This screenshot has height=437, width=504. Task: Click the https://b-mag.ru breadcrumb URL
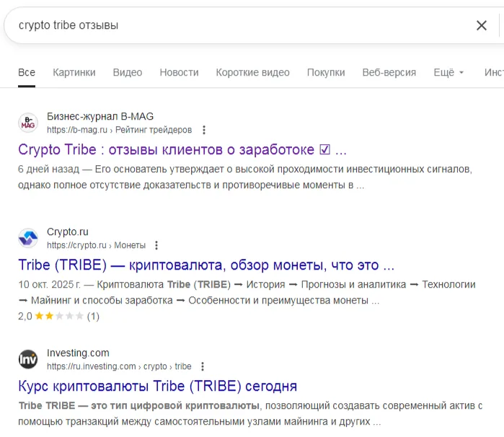point(119,130)
